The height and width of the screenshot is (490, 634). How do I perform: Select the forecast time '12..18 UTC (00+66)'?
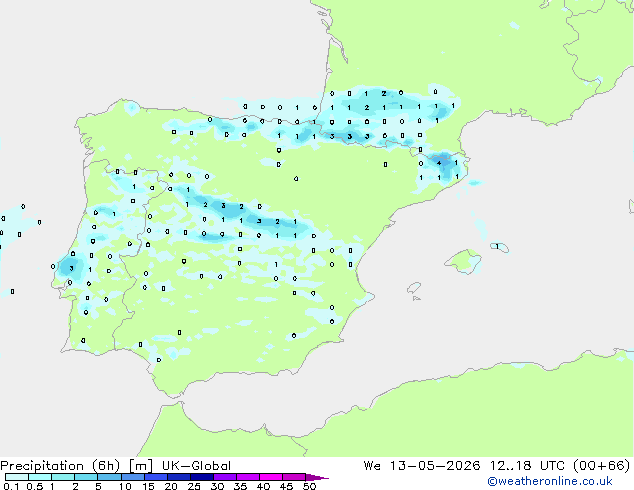560,466
